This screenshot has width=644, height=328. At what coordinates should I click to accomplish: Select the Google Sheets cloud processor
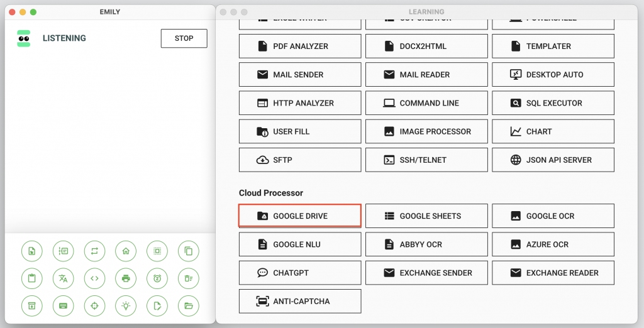tap(426, 216)
